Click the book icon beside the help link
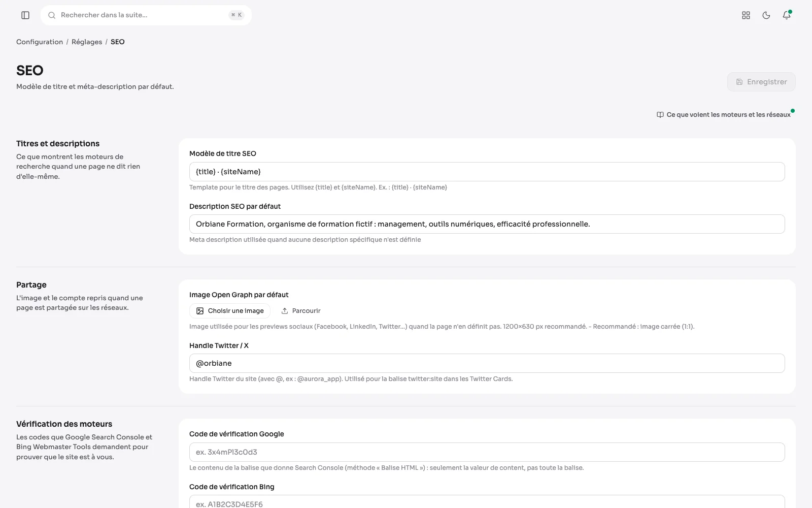 click(660, 115)
